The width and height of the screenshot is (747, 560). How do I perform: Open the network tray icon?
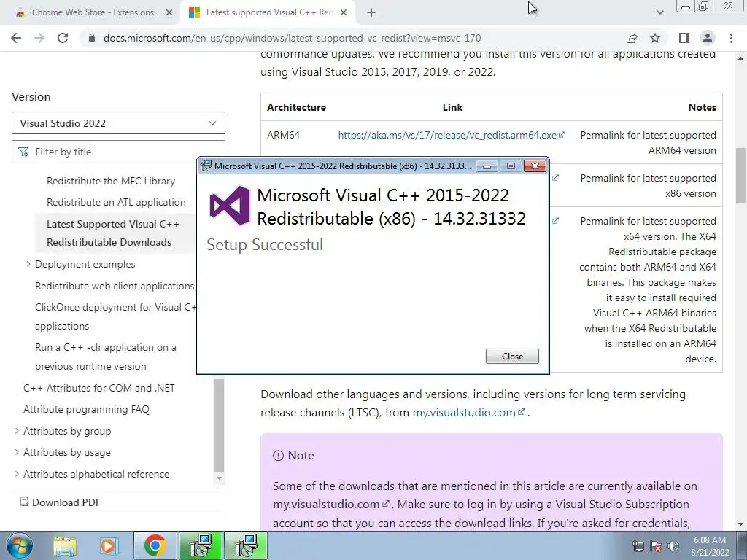pos(638,546)
